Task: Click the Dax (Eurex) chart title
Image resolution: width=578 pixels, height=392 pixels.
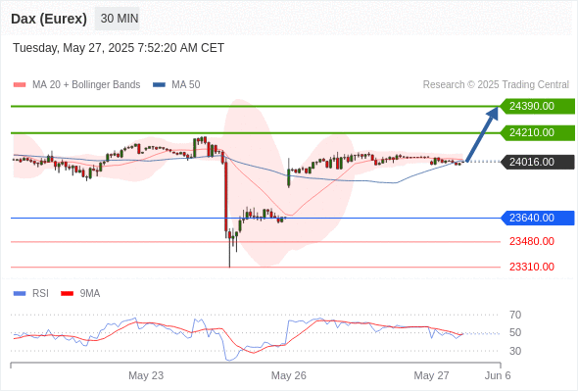Action: tap(49, 19)
